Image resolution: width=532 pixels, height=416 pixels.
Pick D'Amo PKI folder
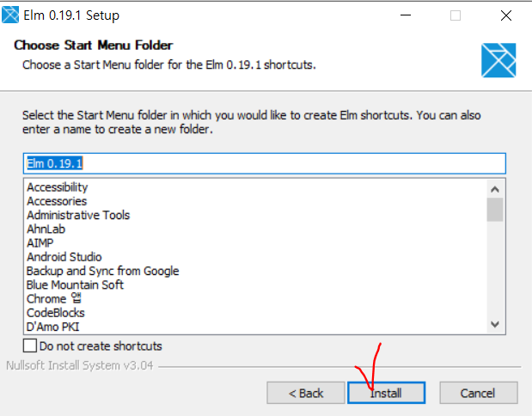(55, 327)
